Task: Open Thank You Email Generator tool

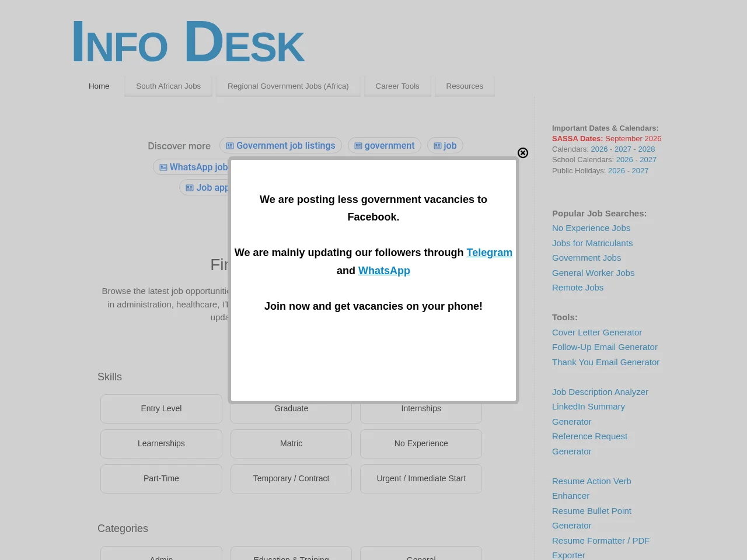Action: click(x=606, y=362)
